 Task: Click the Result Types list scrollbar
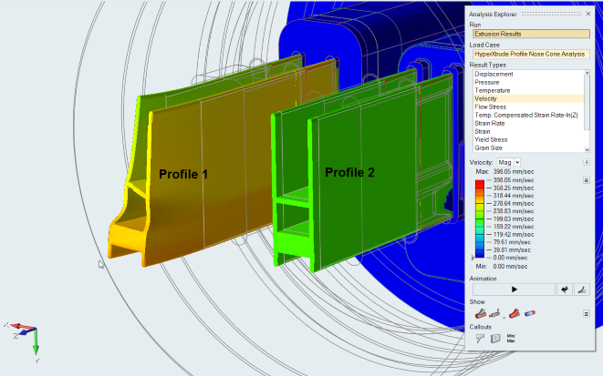[x=587, y=111]
